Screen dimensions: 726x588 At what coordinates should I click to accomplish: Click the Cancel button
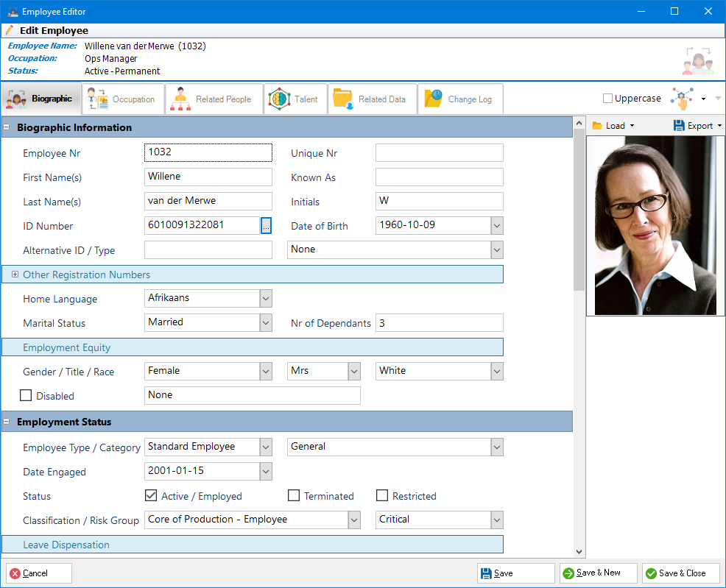(x=39, y=573)
